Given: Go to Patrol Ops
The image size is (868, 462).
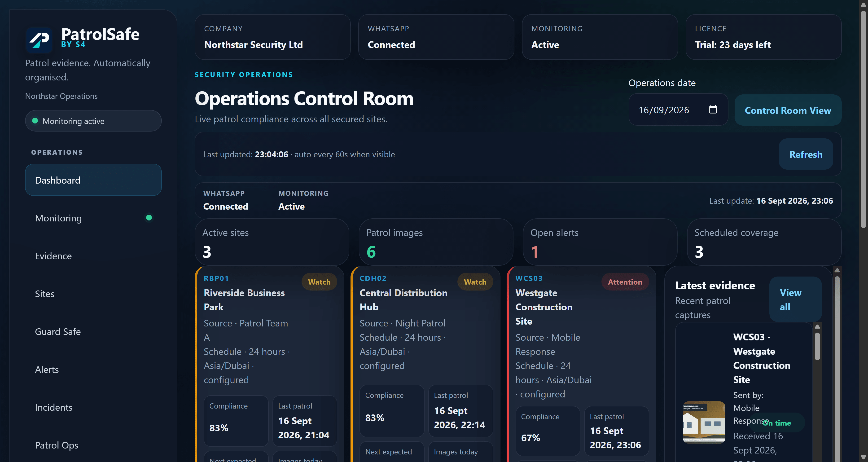Looking at the screenshot, I should [x=93, y=445].
